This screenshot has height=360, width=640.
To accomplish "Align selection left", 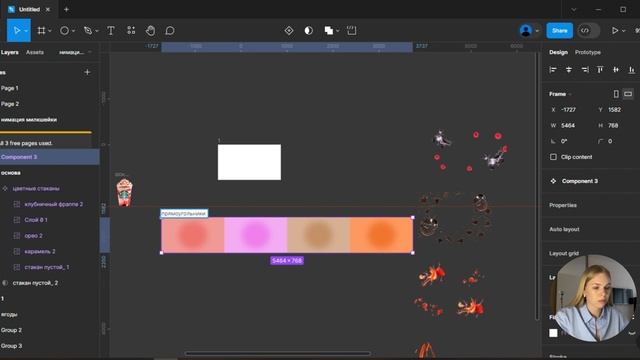I will (553, 70).
